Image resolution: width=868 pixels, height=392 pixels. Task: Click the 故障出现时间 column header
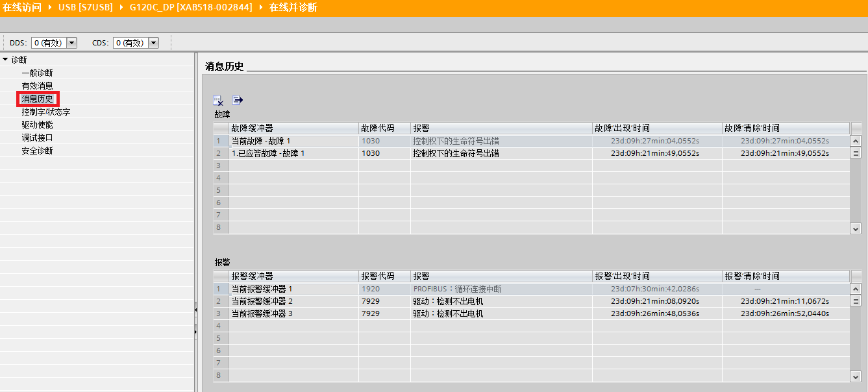(657, 128)
